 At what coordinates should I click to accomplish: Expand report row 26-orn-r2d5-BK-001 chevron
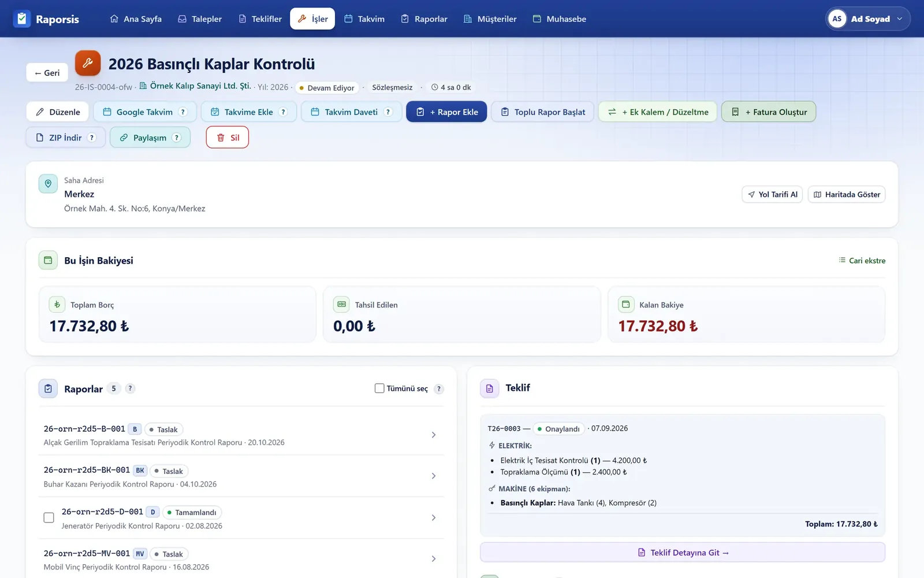[434, 476]
